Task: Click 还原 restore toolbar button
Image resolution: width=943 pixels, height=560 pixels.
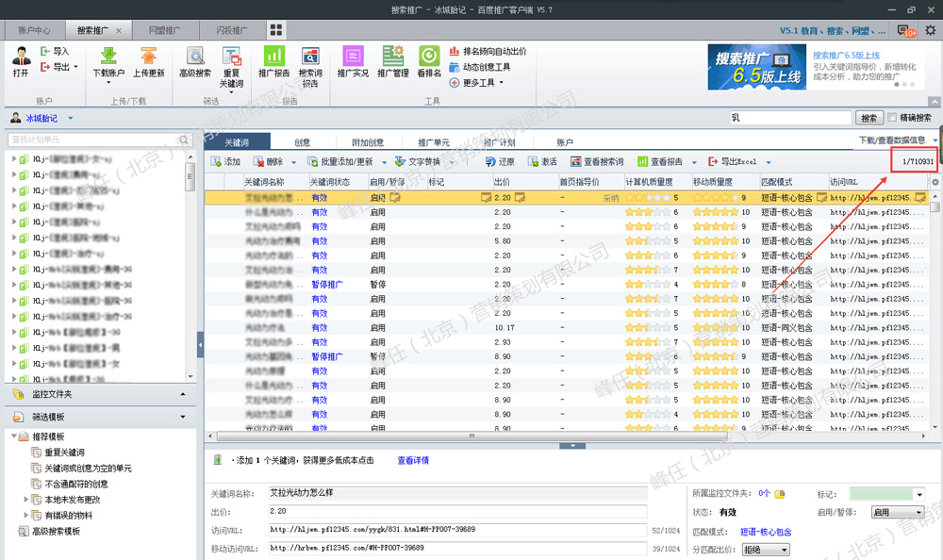Action: coord(500,162)
